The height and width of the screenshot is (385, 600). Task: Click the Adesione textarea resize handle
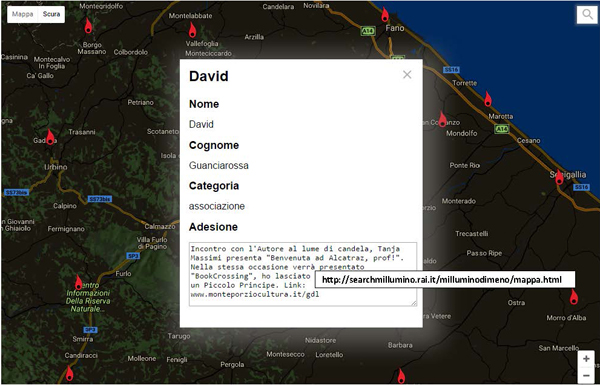(x=414, y=303)
